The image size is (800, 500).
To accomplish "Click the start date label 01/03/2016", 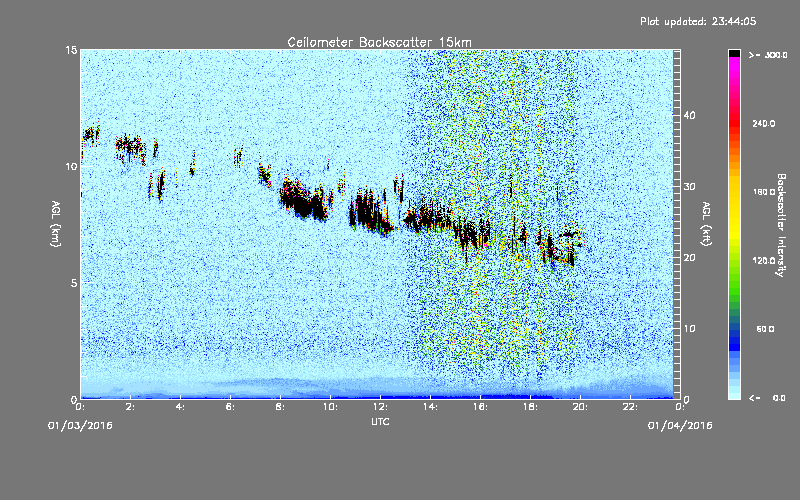I will click(x=80, y=426).
